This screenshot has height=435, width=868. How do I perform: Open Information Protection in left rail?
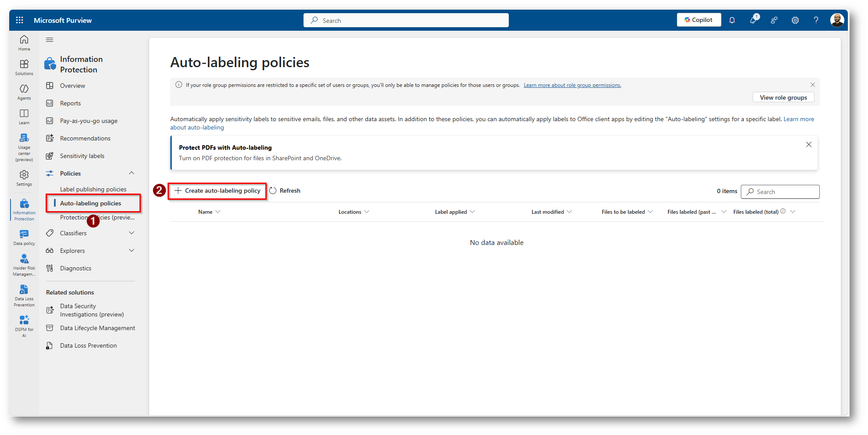pos(24,210)
